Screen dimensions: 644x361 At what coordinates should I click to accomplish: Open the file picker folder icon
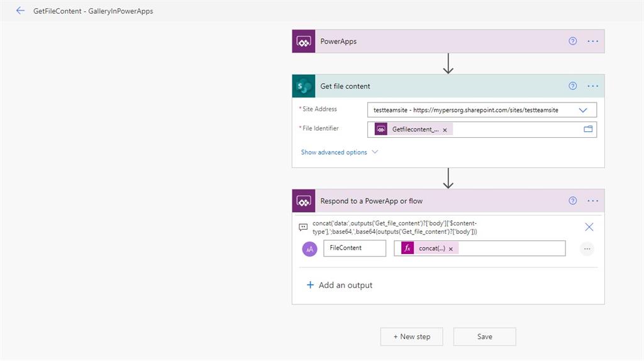tap(588, 129)
